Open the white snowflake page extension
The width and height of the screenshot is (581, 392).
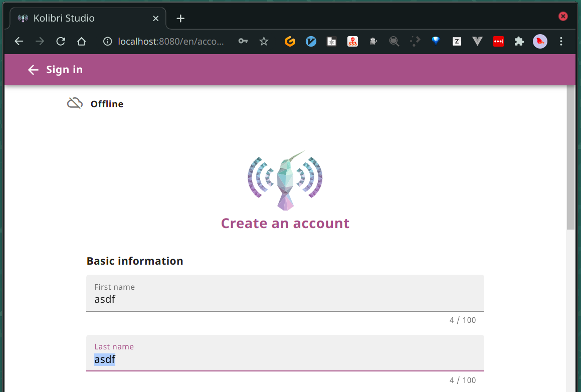[x=332, y=41]
